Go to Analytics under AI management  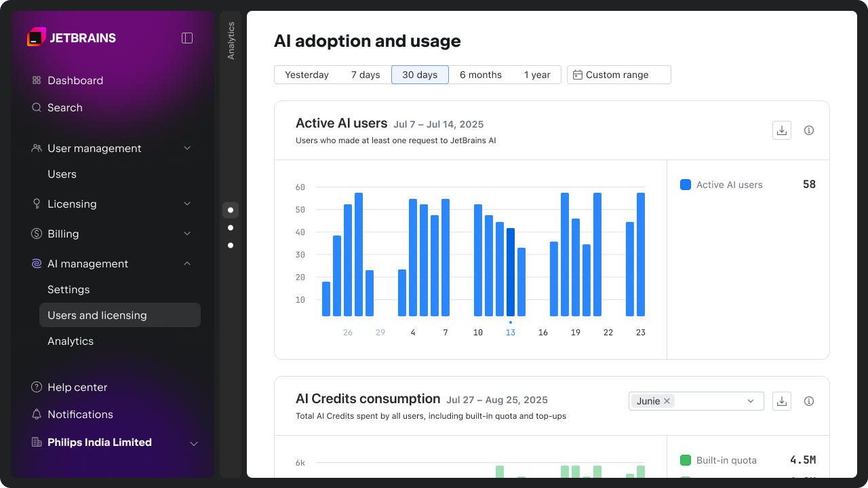[71, 341]
